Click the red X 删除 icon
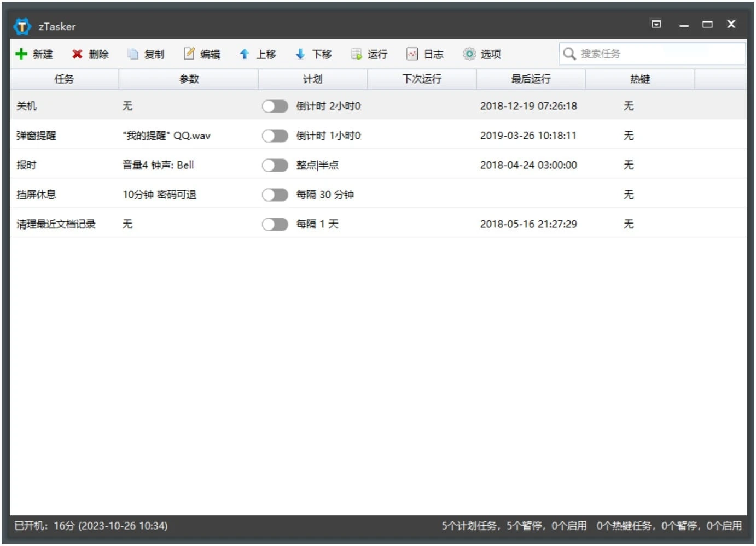 click(77, 54)
